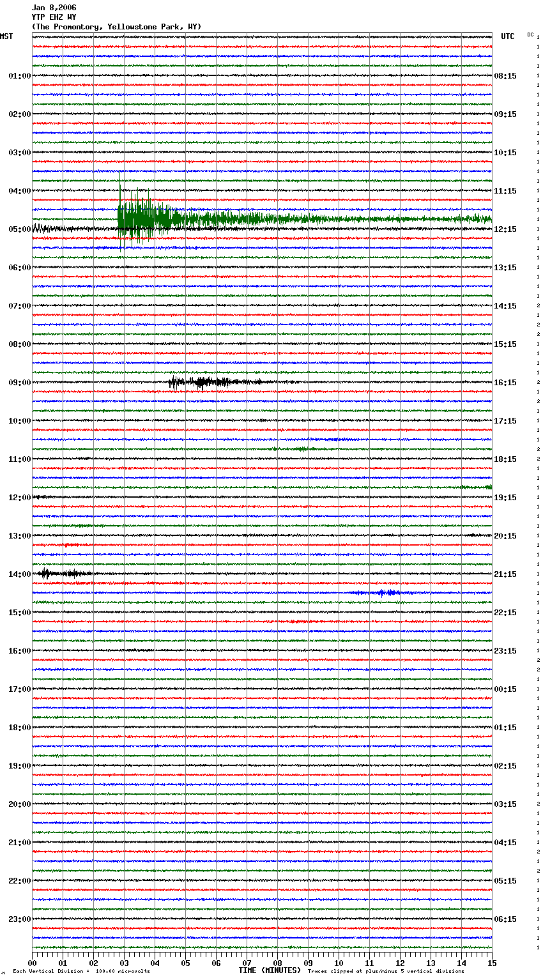This screenshot has height=980, width=543.
Task: Click the '20:15' UTC time label
Action: 505,536
